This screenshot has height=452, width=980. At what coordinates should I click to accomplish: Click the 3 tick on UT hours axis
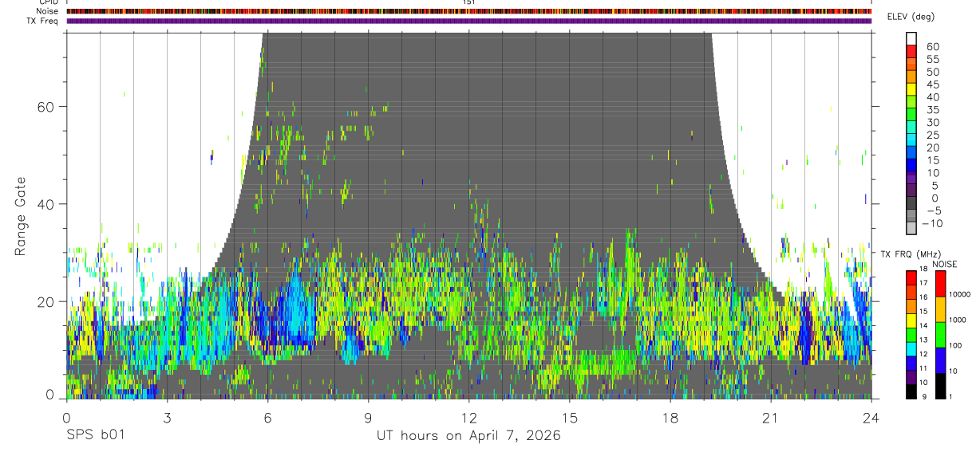168,417
